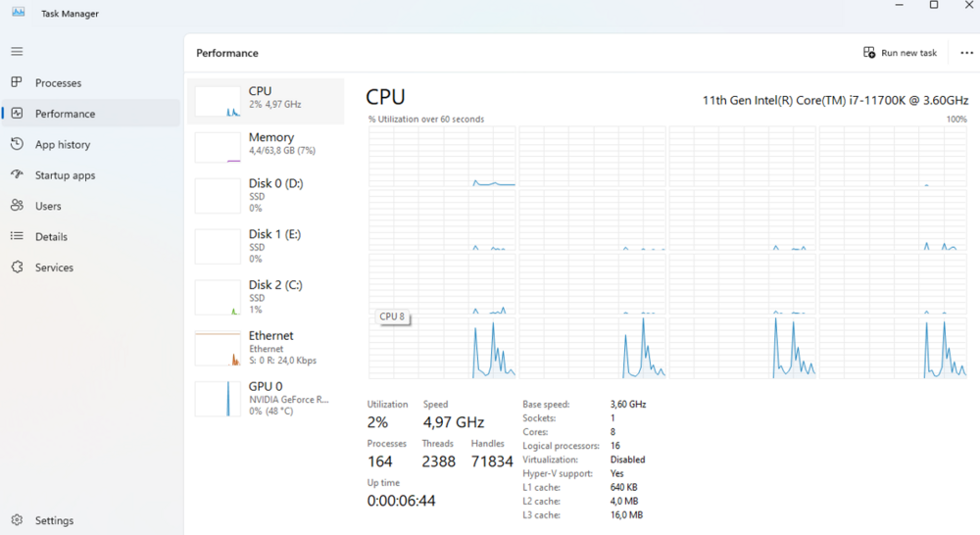Screen dimensions: 980x535
Task: Click the base speed 3,60 GHz value
Action: pyautogui.click(x=628, y=405)
